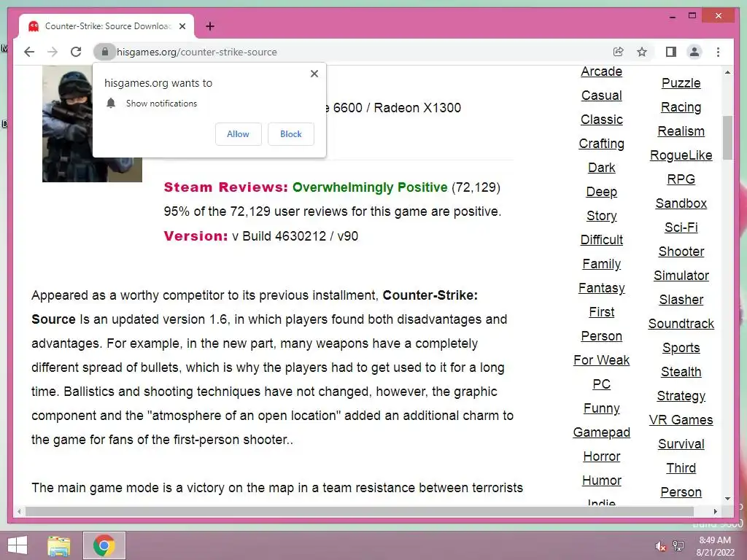Open the Gamepad category link
747x560 pixels.
601,432
